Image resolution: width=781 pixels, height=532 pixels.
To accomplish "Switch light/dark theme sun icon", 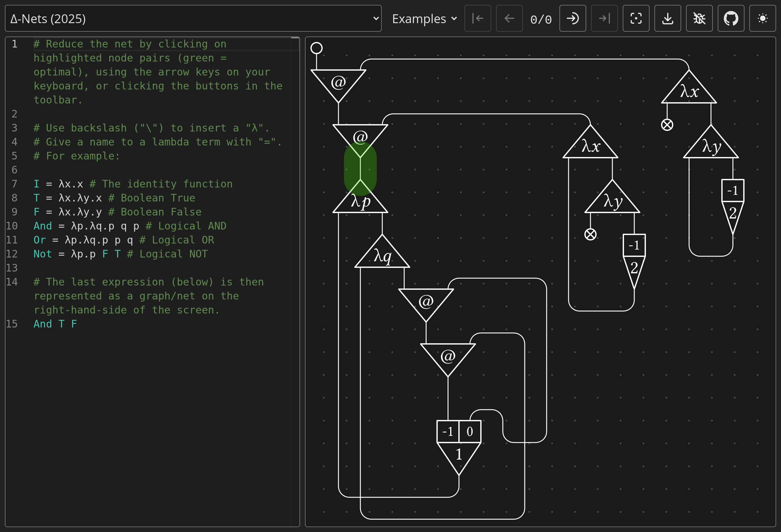I will click(x=762, y=19).
